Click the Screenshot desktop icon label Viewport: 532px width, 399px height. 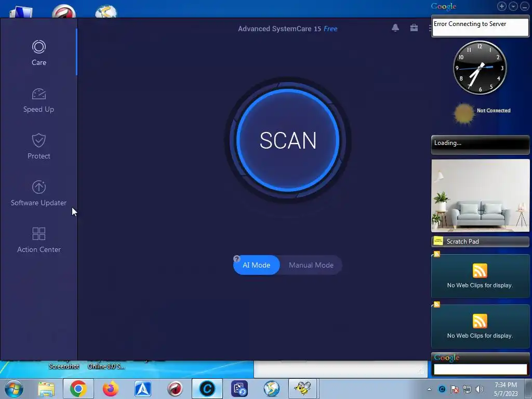tap(64, 366)
